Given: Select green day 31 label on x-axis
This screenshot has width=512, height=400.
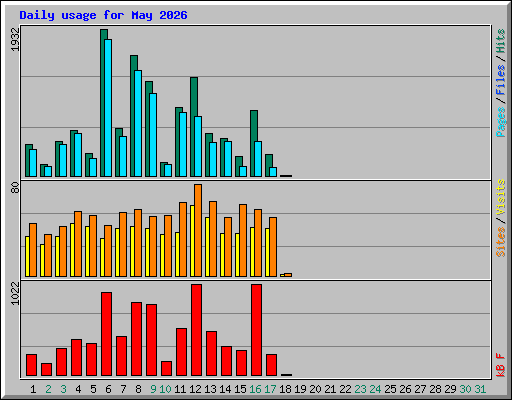Looking at the screenshot, I should point(480,389).
